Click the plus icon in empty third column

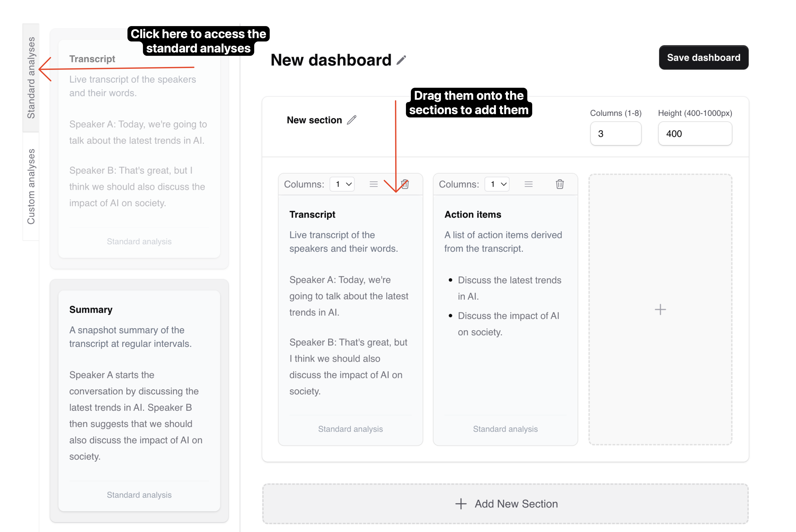(660, 309)
